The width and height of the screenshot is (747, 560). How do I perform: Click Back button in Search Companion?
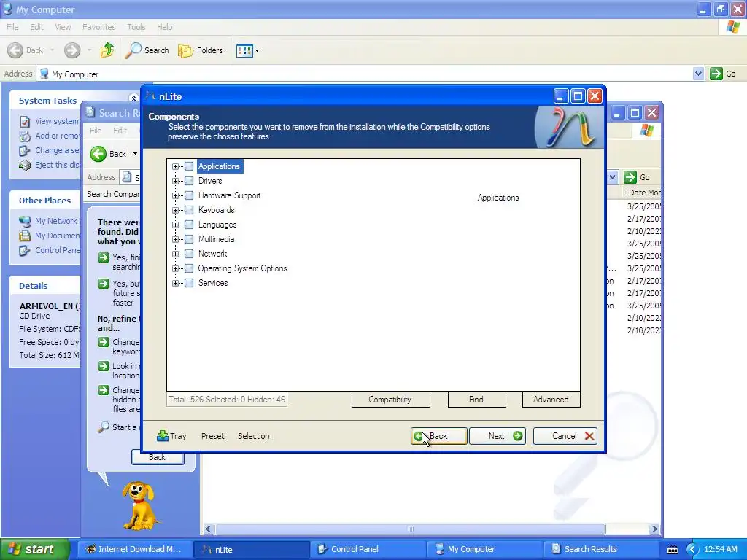click(158, 457)
